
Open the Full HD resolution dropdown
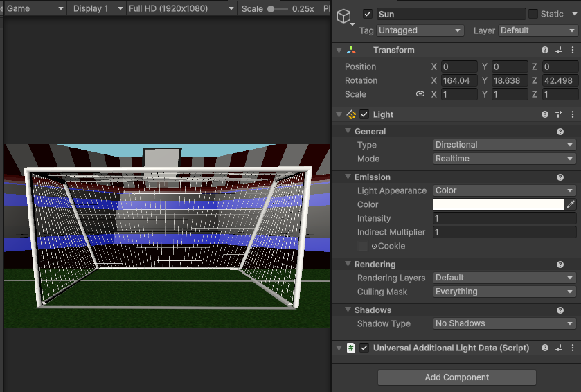181,8
